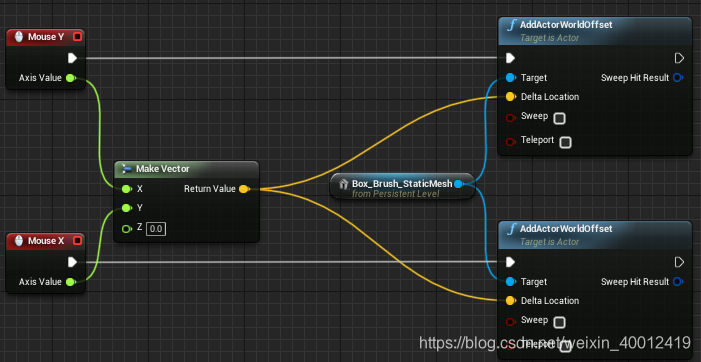Click the Z value field showing 0.0
This screenshot has width=701, height=362.
coord(156,229)
